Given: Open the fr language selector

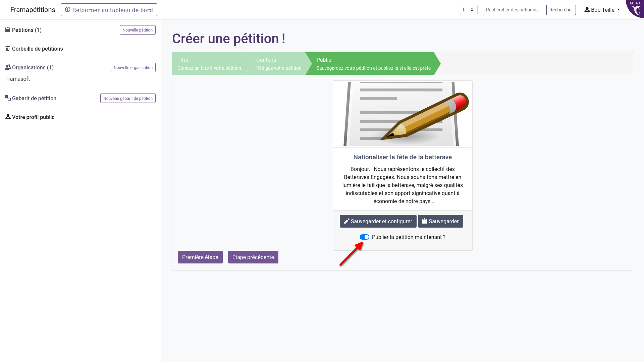Looking at the screenshot, I should (x=468, y=10).
